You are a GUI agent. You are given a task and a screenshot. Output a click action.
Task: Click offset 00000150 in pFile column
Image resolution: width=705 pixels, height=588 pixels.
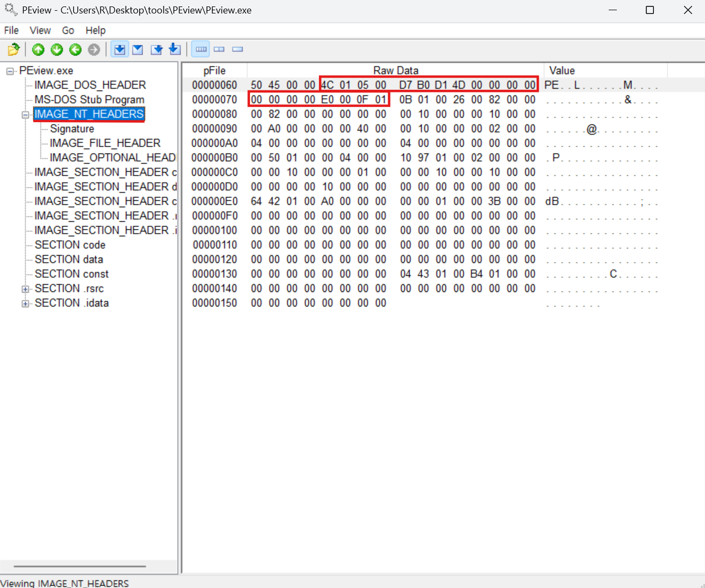(x=215, y=303)
